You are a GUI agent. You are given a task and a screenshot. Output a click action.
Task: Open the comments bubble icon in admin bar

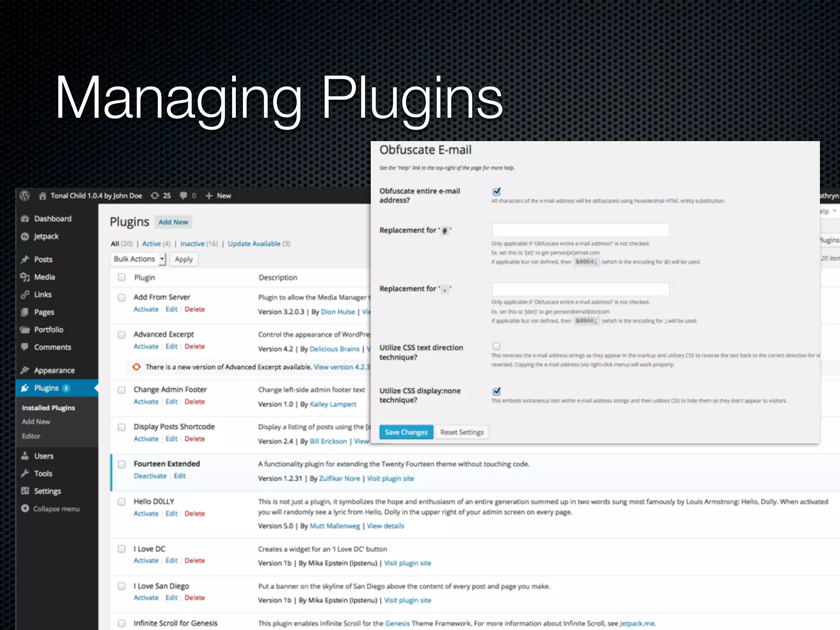click(184, 196)
